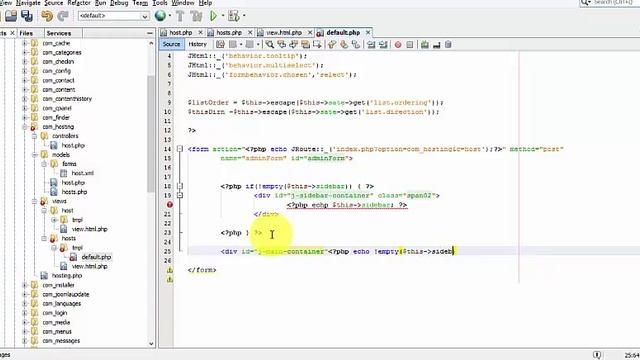Open the Refactor menu
Image resolution: width=640 pixels, height=360 pixels.
tap(79, 3)
